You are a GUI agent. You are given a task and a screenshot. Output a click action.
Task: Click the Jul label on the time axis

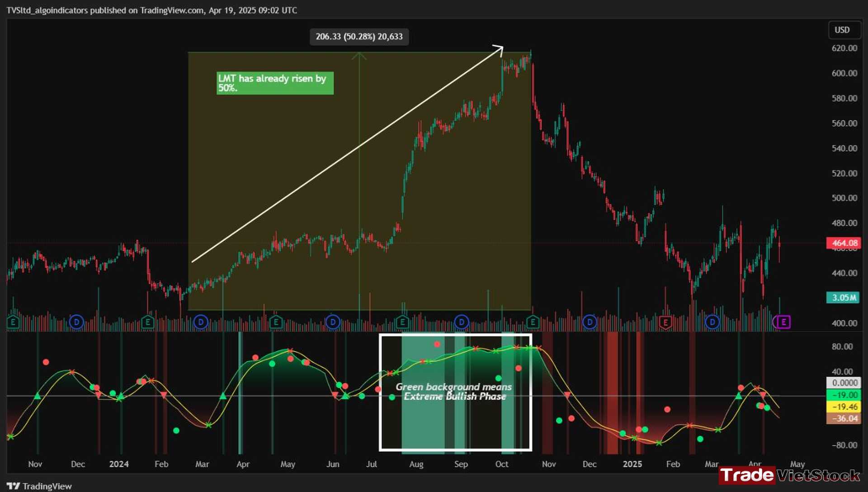371,464
